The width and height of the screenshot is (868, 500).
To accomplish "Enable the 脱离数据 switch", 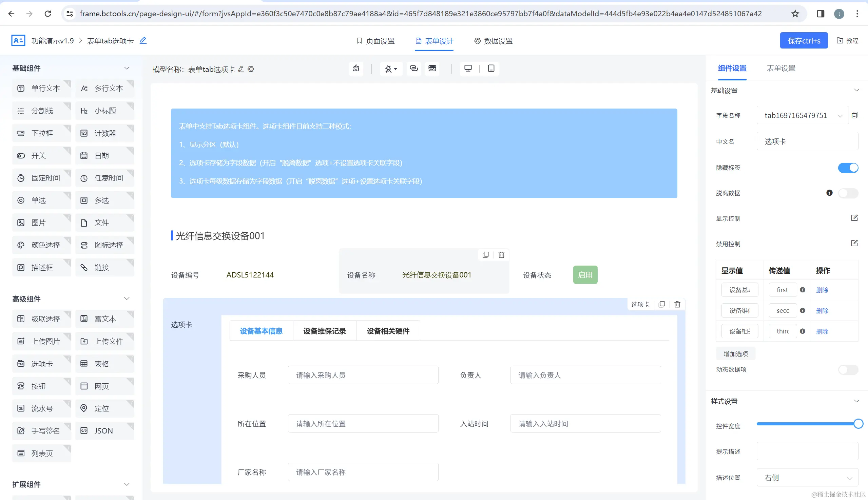I will point(848,193).
